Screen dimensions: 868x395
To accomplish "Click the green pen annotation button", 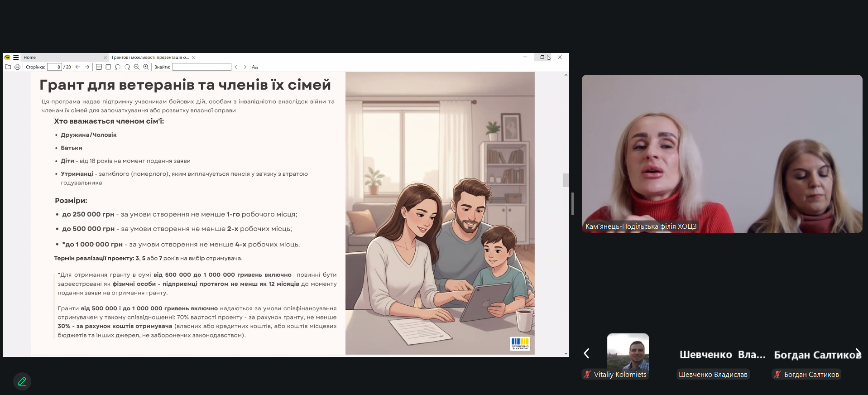I will pyautogui.click(x=22, y=381).
